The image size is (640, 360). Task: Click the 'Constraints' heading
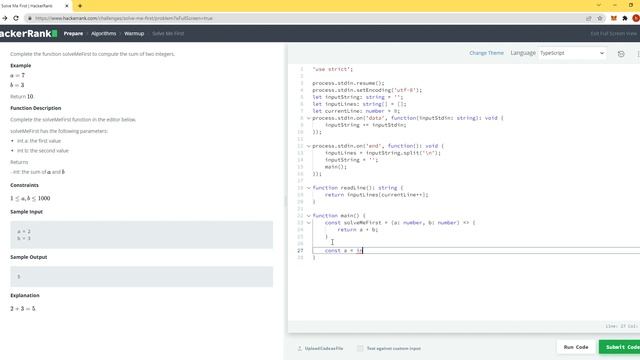24,185
